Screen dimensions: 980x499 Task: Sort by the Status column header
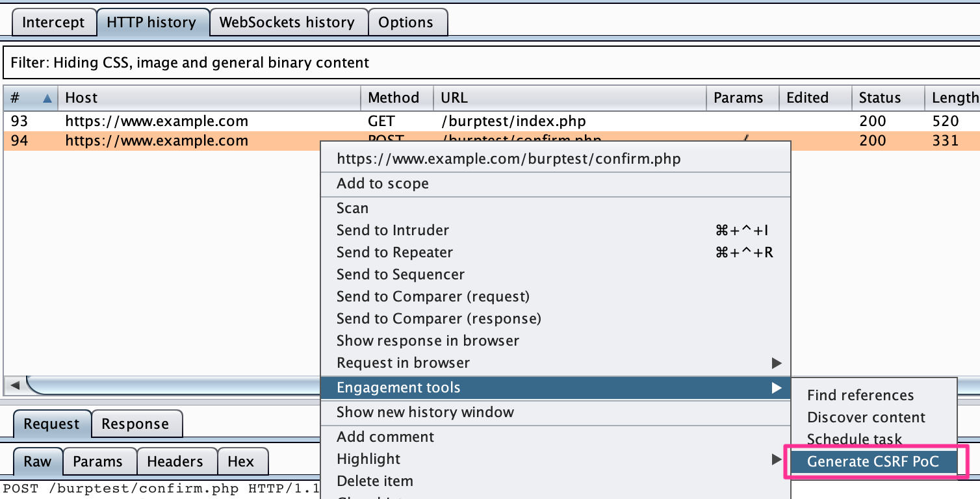(x=879, y=98)
